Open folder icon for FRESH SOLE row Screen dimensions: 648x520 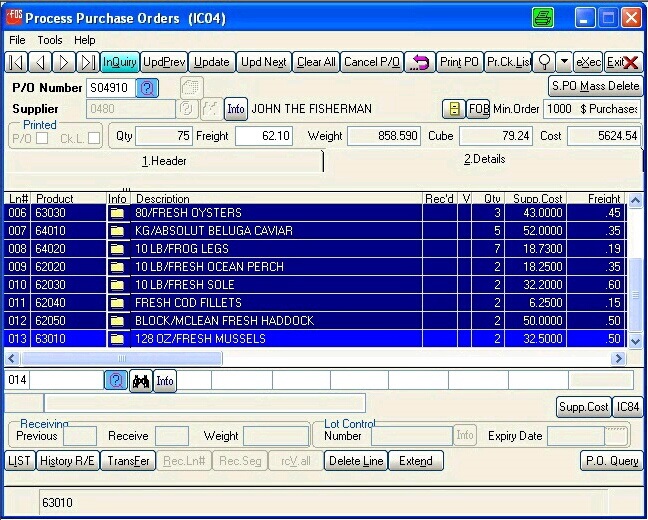[117, 285]
